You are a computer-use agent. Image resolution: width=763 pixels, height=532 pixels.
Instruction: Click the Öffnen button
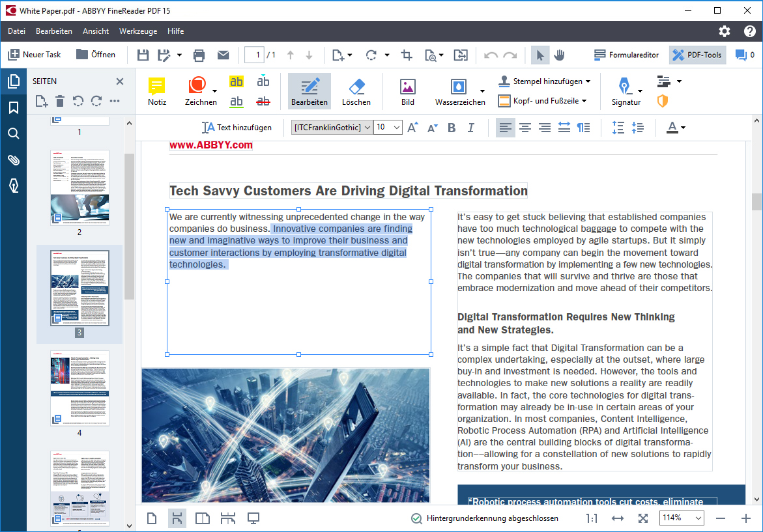(x=96, y=55)
